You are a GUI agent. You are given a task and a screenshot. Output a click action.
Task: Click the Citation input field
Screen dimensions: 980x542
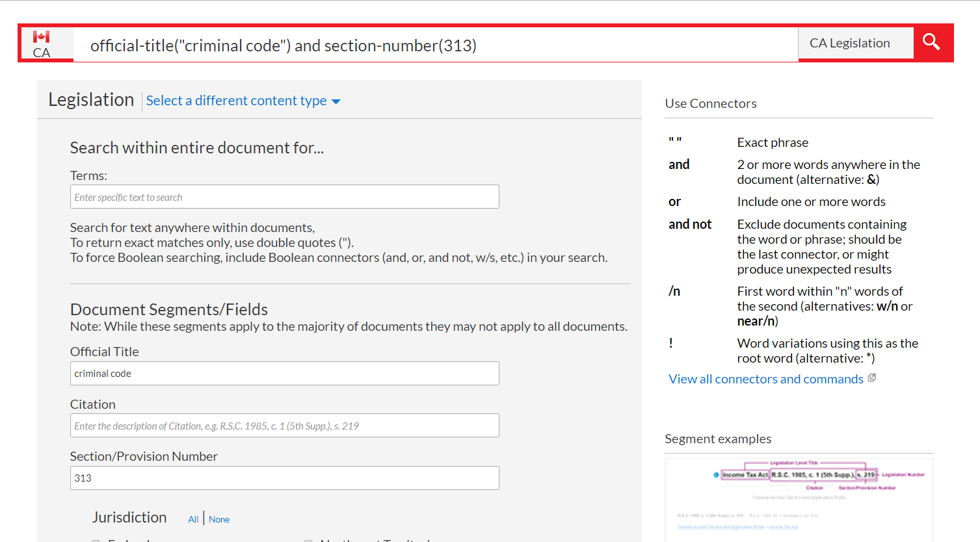[x=284, y=426]
